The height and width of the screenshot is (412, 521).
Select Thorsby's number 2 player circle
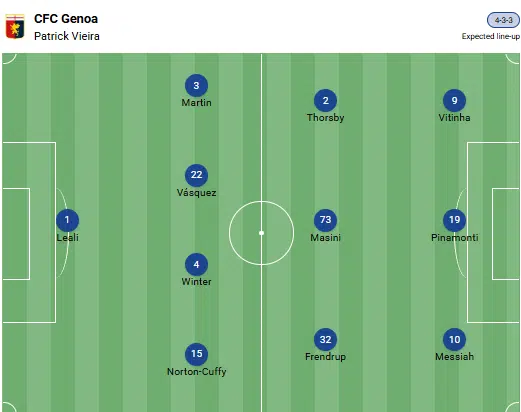(x=325, y=100)
